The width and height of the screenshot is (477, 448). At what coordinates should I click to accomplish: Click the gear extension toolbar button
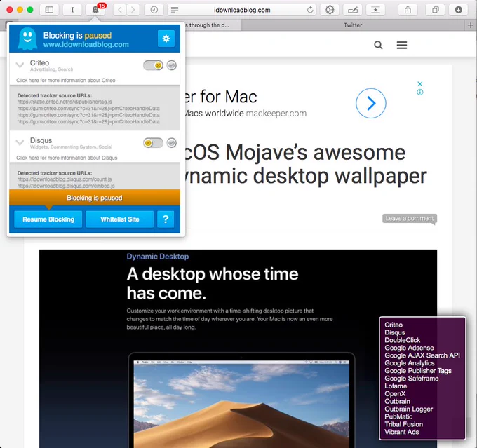[x=330, y=10]
